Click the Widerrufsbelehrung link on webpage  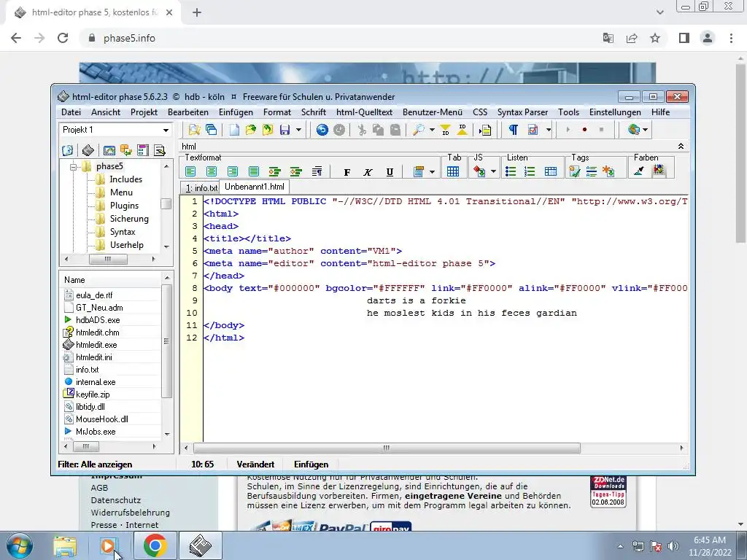pos(130,513)
